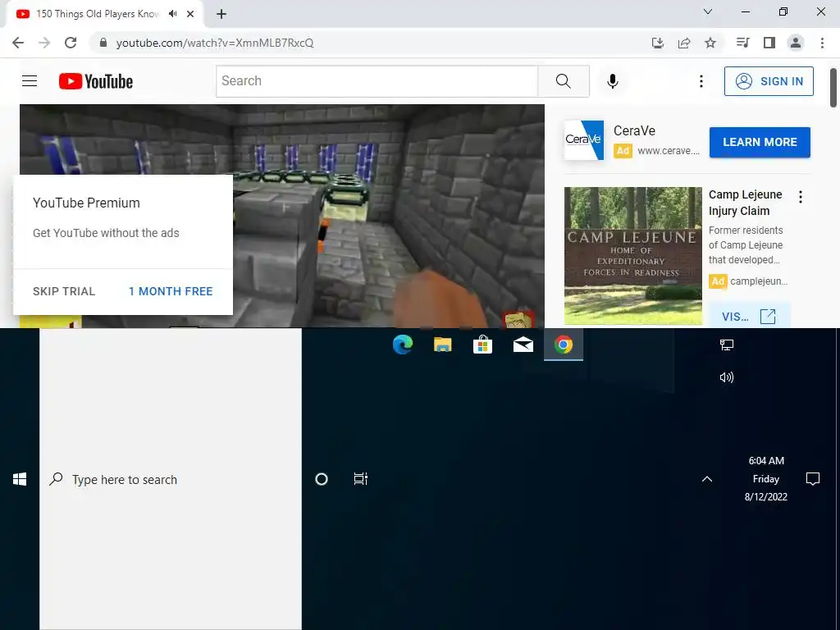The image size is (840, 630).
Task: Open File Explorer from taskbar
Action: pyautogui.click(x=442, y=345)
